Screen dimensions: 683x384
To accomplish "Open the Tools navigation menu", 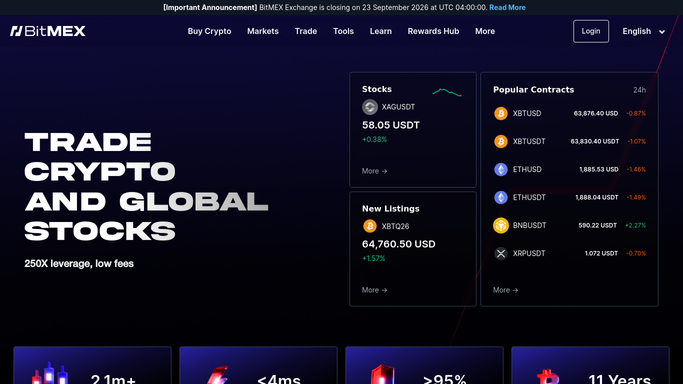I will tap(343, 31).
